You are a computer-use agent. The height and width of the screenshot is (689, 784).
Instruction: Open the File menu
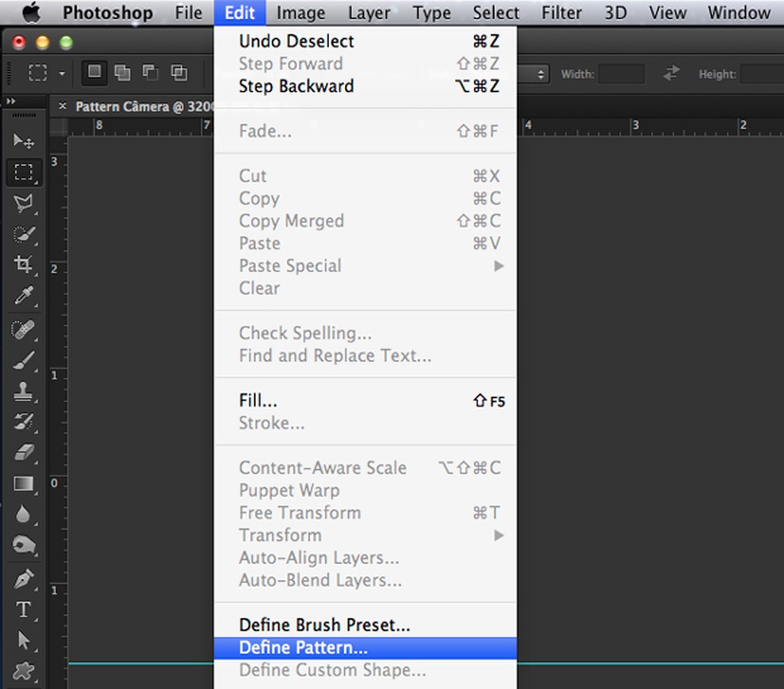click(189, 13)
